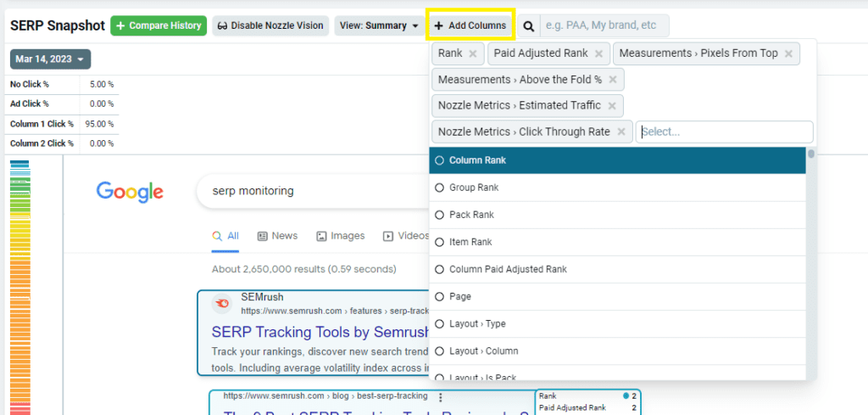Select the Layout › Type option
Screen dimensions: 868x415
pos(617,323)
